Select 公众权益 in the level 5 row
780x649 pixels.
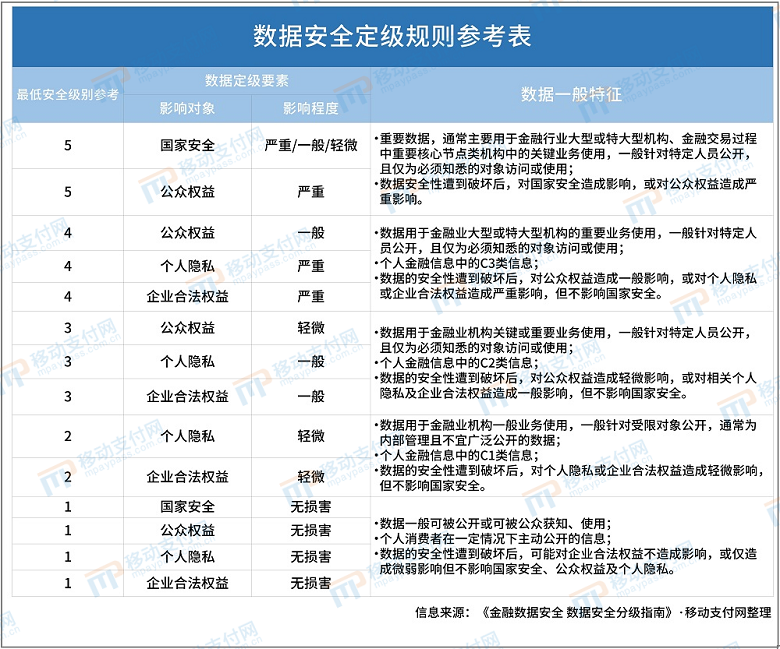[187, 191]
